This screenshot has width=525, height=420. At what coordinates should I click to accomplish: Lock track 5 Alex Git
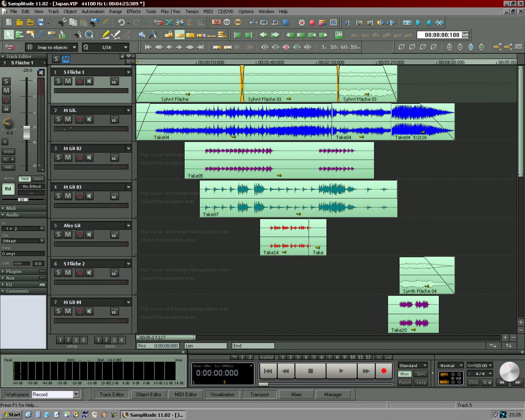[x=115, y=235]
